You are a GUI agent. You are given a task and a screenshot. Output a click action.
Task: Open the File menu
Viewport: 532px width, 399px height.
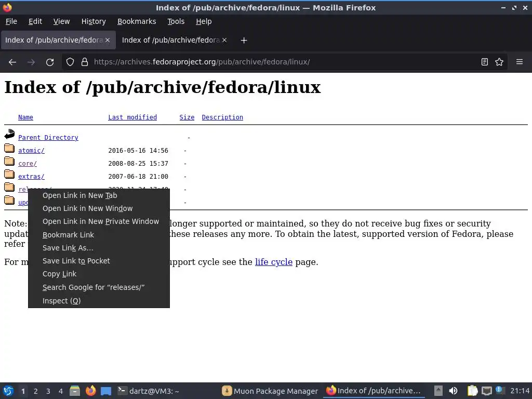[x=11, y=21]
